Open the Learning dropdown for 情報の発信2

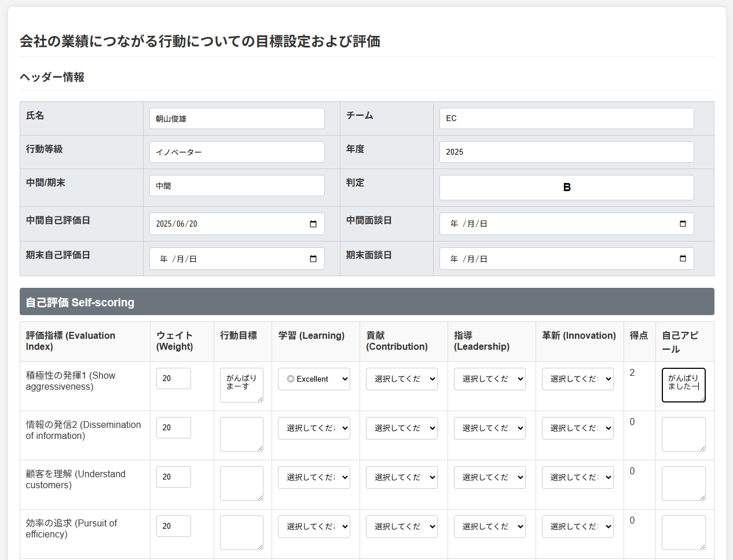(314, 428)
